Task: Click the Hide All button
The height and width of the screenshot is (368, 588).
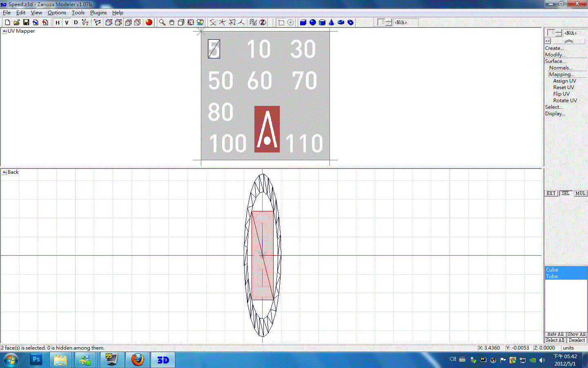Action: point(555,334)
